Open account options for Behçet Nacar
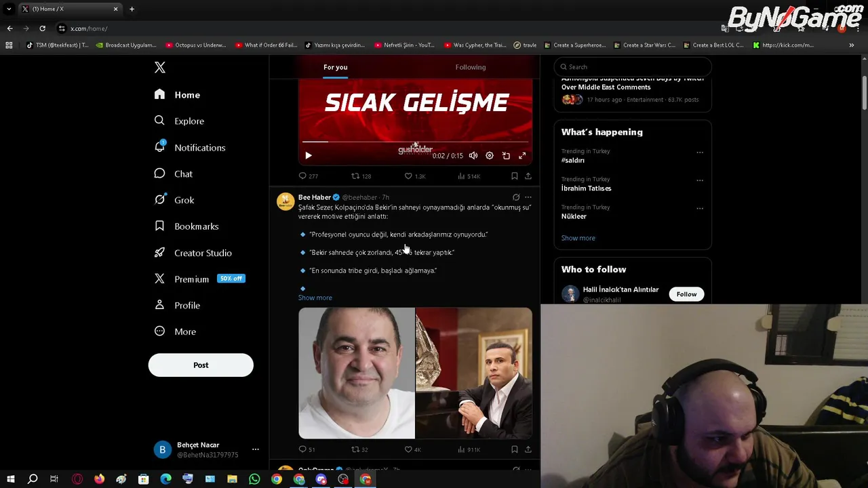The image size is (868, 488). (256, 449)
